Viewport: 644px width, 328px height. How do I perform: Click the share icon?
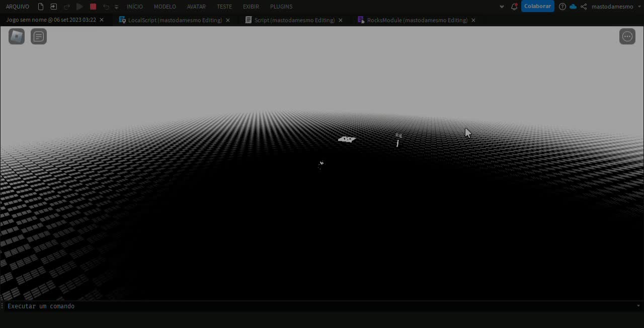(584, 7)
